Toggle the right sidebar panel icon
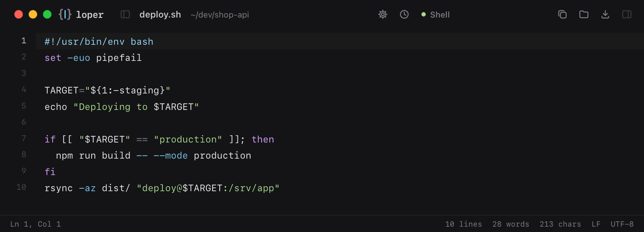644x232 pixels. tap(627, 14)
